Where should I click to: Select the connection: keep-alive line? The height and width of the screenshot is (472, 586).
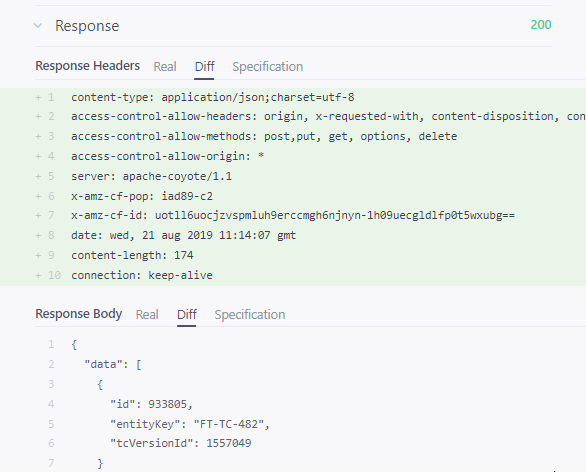click(142, 275)
